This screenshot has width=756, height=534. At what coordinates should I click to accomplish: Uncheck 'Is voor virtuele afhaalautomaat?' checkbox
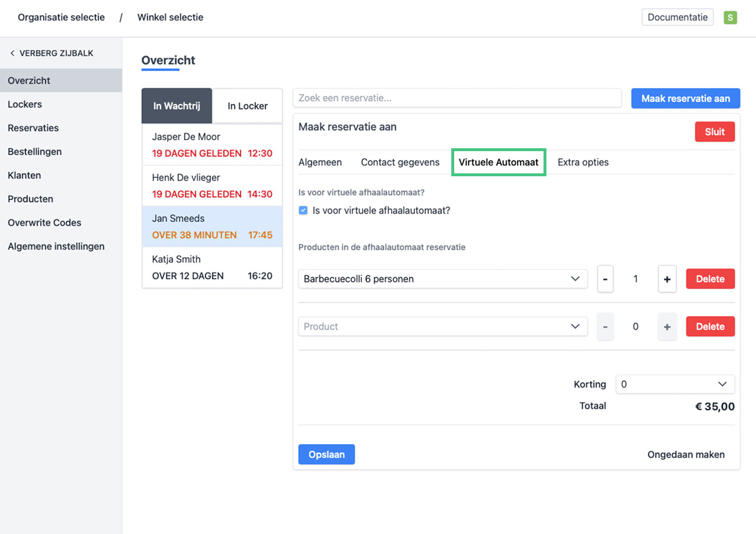tap(303, 211)
